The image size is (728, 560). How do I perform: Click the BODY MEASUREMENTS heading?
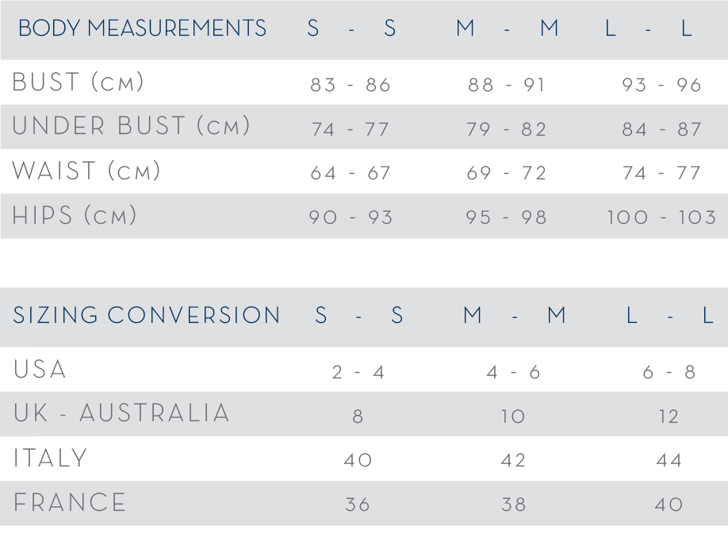[x=142, y=28]
